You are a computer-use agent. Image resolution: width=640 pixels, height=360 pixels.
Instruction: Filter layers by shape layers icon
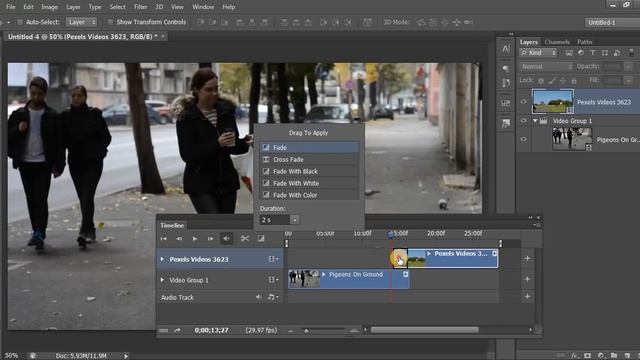[x=605, y=53]
